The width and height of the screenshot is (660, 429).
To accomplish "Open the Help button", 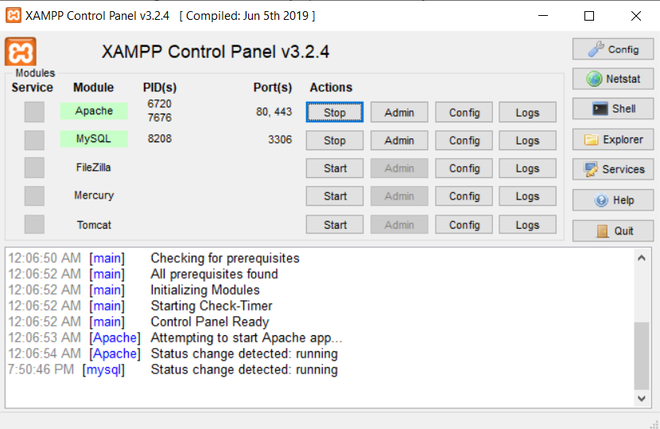I will [613, 200].
